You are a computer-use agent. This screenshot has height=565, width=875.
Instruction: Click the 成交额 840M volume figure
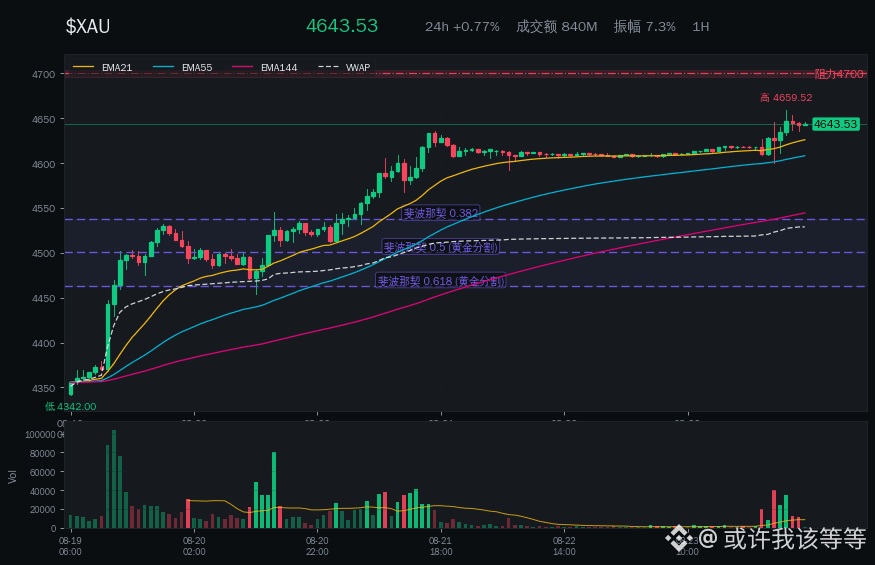click(x=556, y=27)
